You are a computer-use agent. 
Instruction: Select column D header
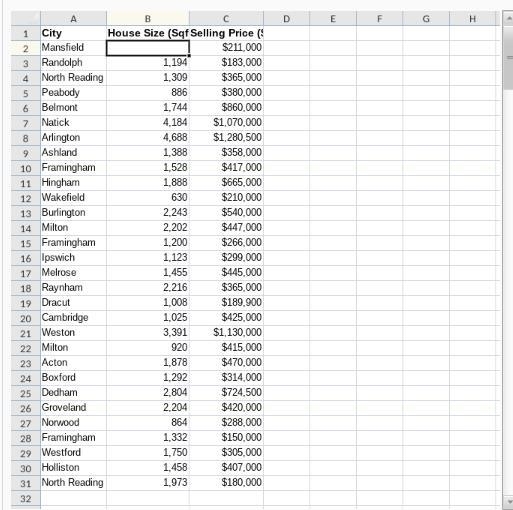[x=286, y=19]
